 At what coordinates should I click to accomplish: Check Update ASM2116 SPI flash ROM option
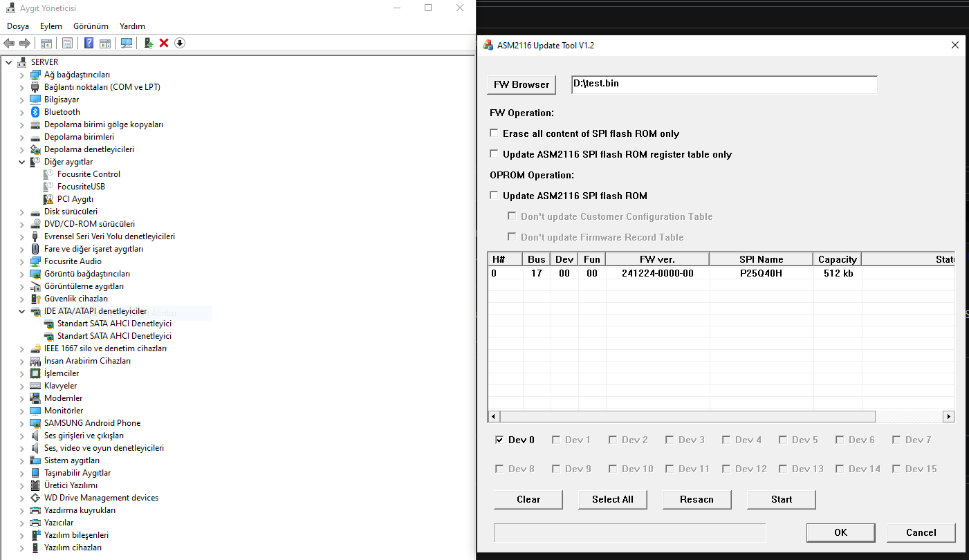point(494,196)
